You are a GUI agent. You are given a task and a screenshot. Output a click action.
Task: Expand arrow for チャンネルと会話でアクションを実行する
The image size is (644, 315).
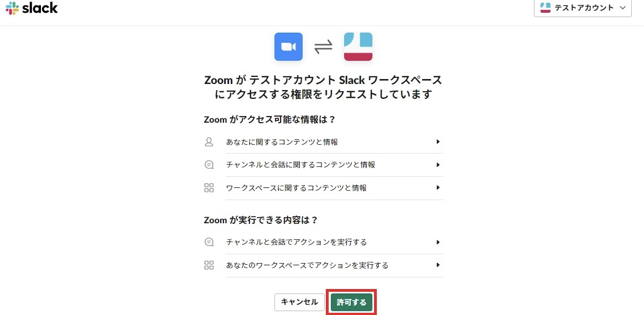pos(438,242)
